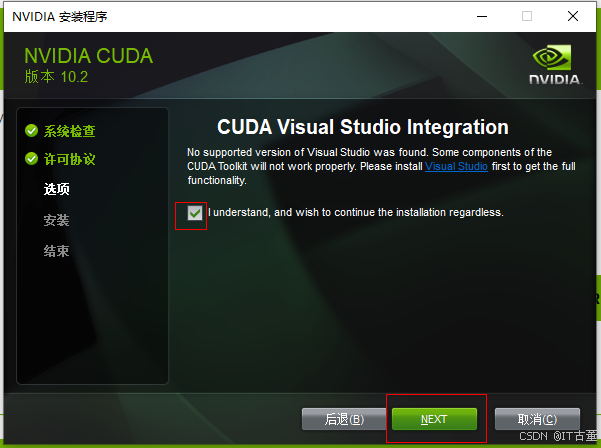Click the 'I understand, and wish to continue' label

pos(356,212)
